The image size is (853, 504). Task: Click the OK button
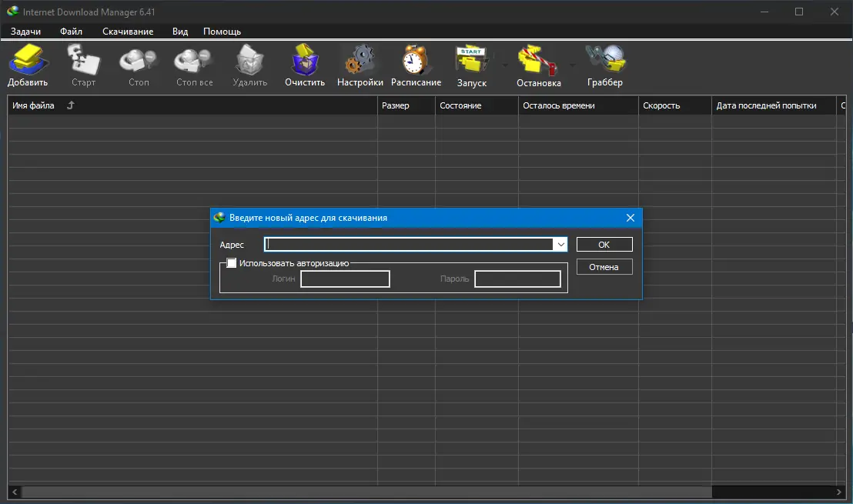pos(604,244)
